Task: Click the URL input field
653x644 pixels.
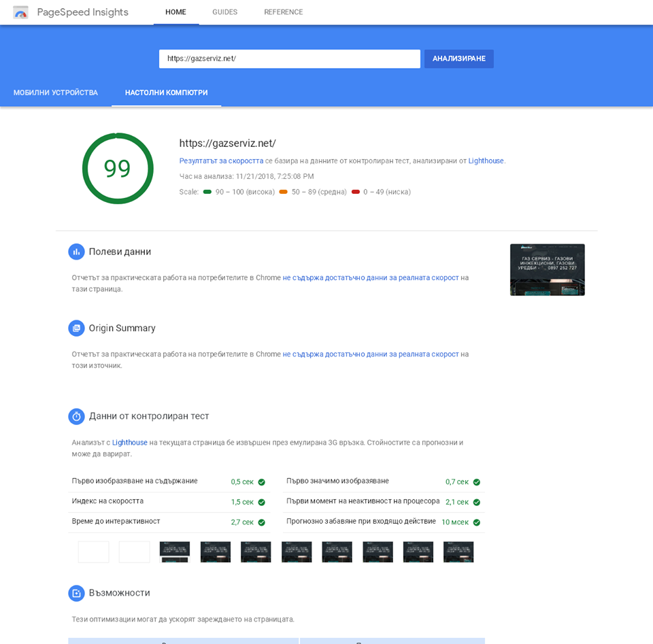Action: (x=289, y=58)
